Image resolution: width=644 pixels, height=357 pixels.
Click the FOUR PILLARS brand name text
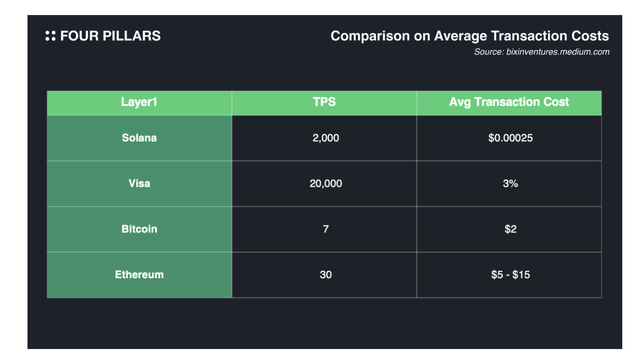[x=110, y=36]
